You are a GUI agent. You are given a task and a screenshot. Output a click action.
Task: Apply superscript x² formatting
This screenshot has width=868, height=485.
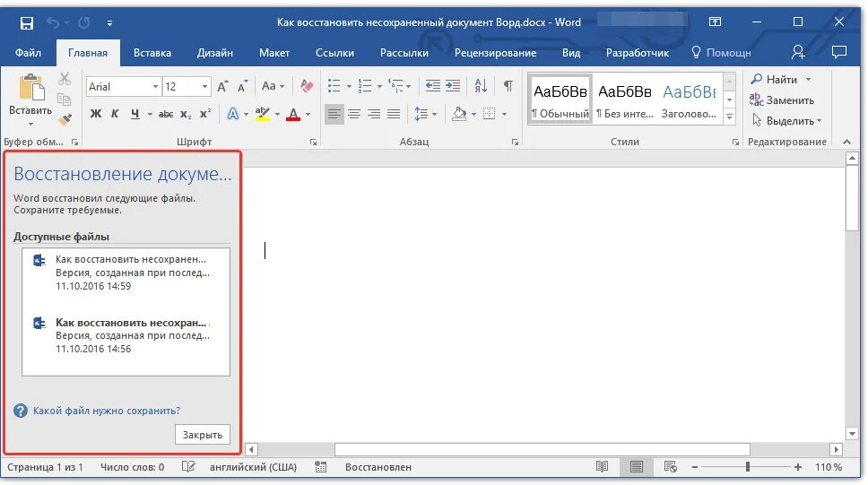pos(205,114)
